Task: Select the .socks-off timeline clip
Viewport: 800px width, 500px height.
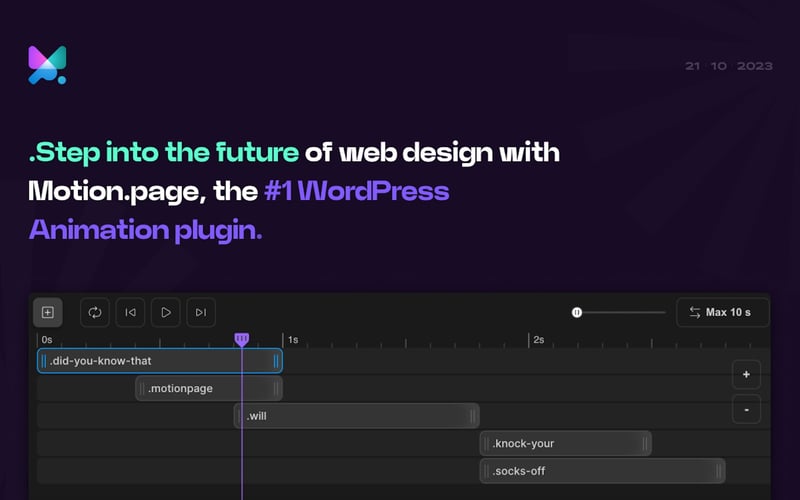Action: tap(602, 471)
